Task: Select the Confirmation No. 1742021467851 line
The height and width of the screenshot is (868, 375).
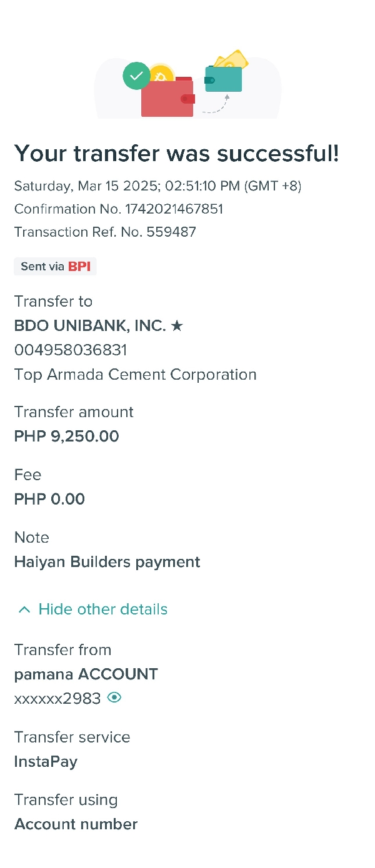Action: 119,209
